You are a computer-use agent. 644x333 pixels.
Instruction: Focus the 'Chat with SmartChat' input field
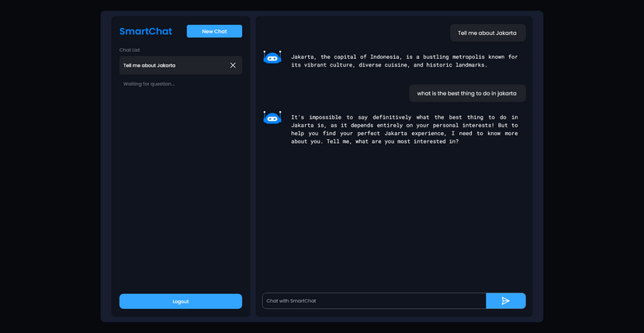pyautogui.click(x=374, y=301)
